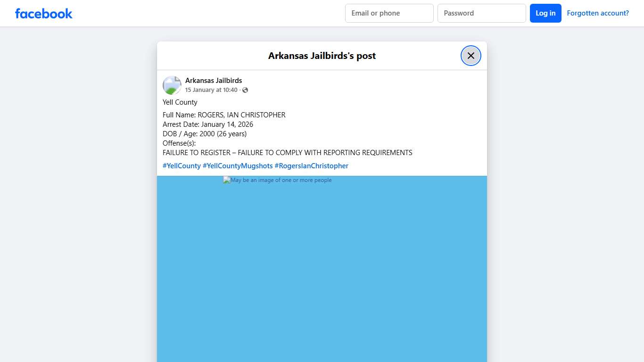Open the post timestamp 15 January at 10:40
644x362 pixels.
point(211,90)
